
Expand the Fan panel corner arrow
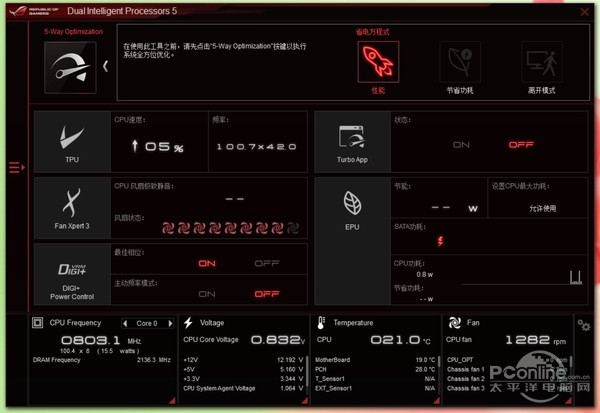(x=569, y=400)
